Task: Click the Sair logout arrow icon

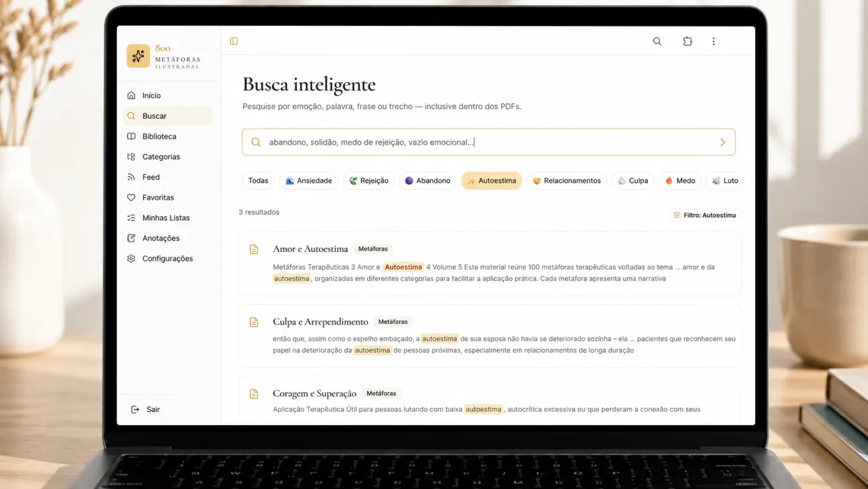Action: coord(135,410)
